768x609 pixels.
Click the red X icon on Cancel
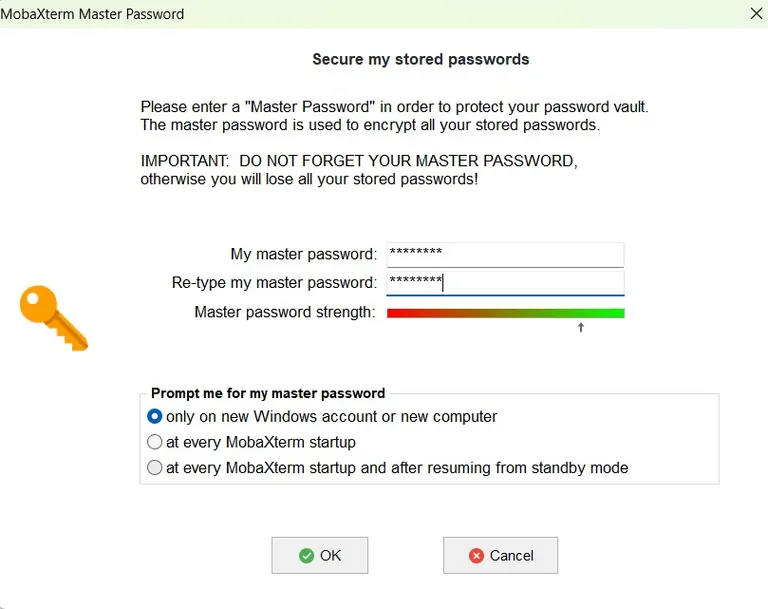[x=477, y=556]
